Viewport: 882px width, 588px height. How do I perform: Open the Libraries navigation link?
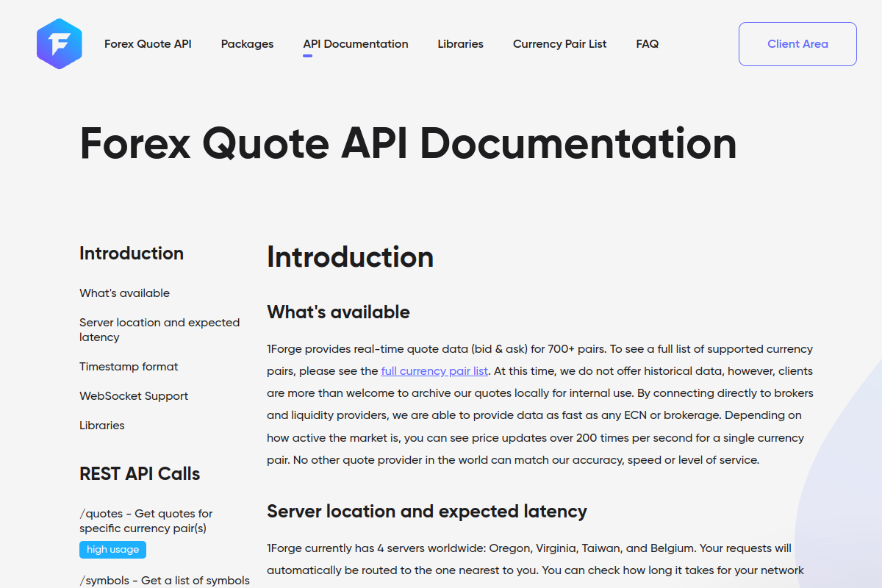point(460,44)
